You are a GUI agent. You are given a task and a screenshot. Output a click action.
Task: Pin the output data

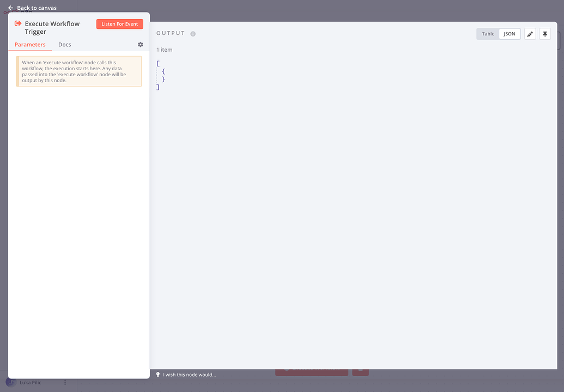(x=545, y=34)
